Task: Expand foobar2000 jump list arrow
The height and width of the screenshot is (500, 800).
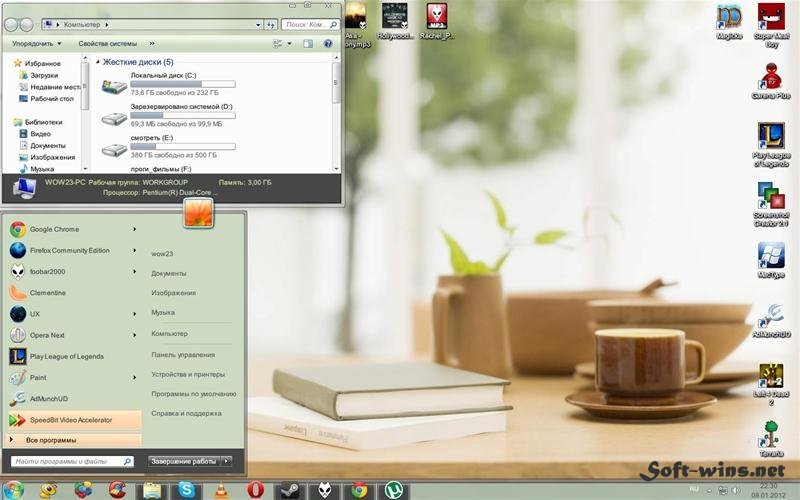Action: coord(135,272)
